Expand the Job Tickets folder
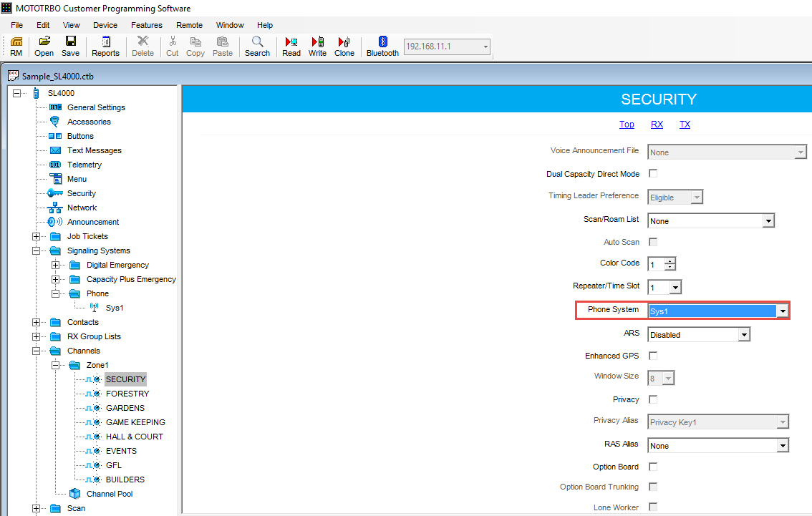 point(36,236)
